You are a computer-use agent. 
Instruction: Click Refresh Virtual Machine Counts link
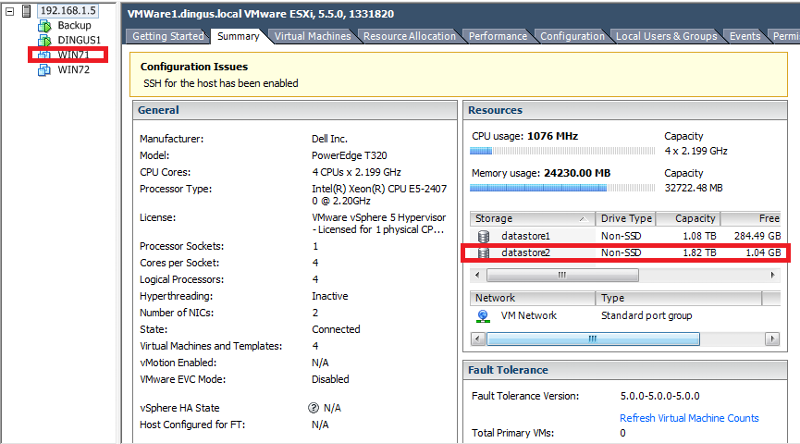click(689, 418)
